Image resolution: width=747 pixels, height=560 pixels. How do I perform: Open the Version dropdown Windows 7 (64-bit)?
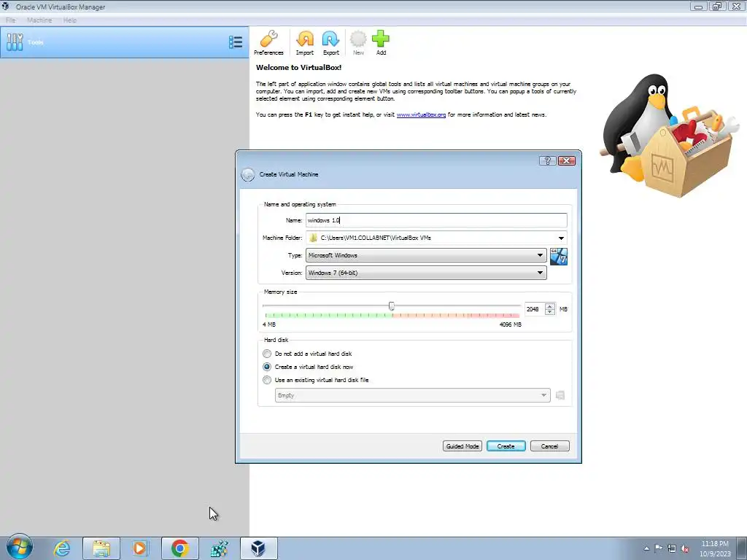(426, 273)
